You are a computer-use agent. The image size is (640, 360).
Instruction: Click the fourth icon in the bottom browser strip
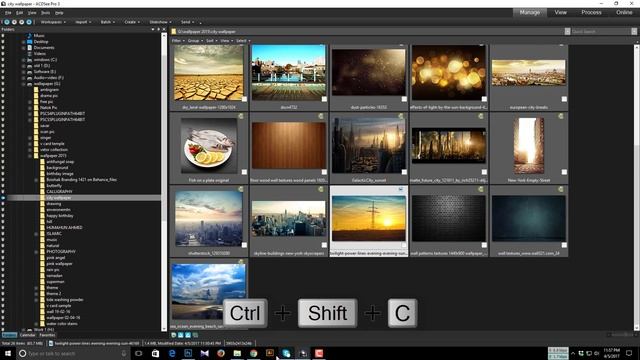tap(195, 335)
